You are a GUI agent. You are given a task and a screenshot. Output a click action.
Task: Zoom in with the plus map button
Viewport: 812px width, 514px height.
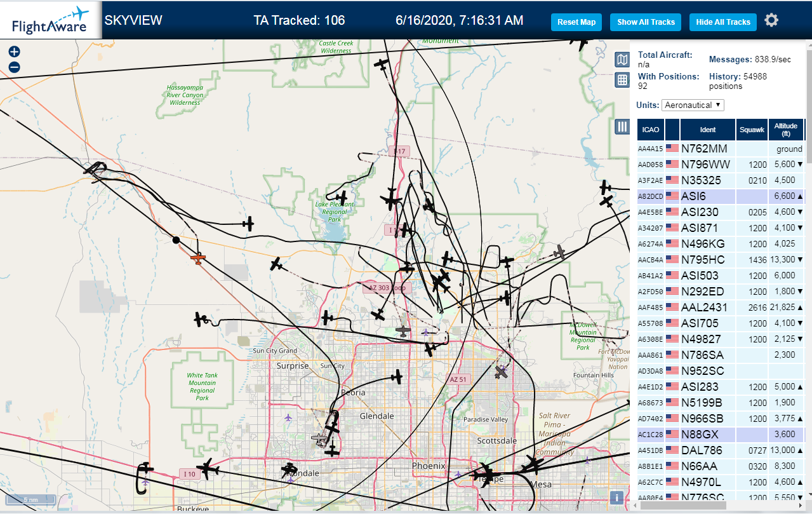(14, 52)
